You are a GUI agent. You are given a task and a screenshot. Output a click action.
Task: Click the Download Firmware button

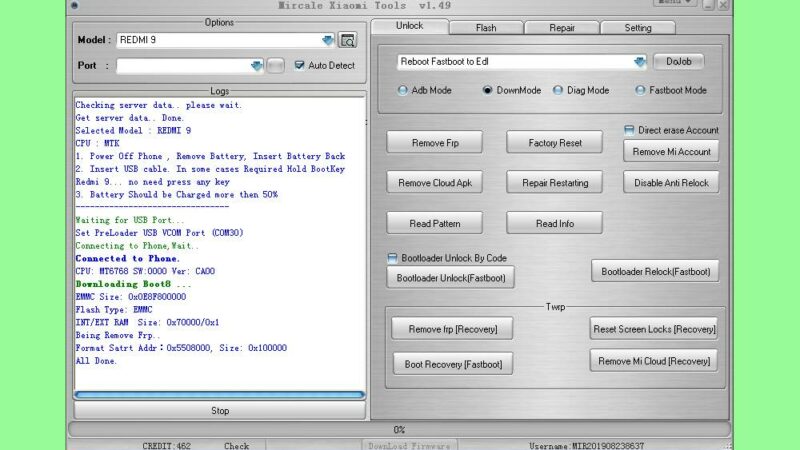tap(409, 445)
